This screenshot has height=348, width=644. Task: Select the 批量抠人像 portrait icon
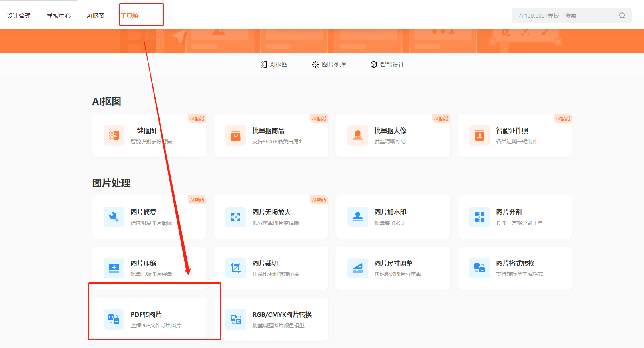[358, 135]
